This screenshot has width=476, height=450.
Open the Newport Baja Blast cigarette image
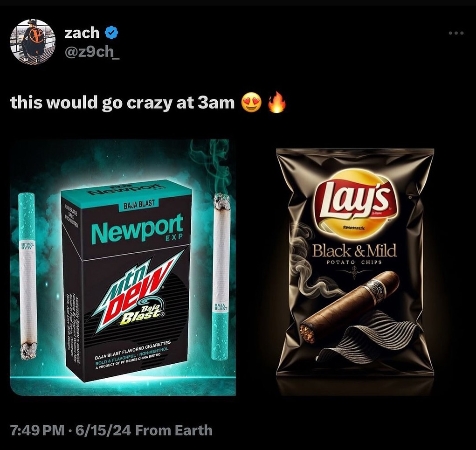(x=123, y=267)
